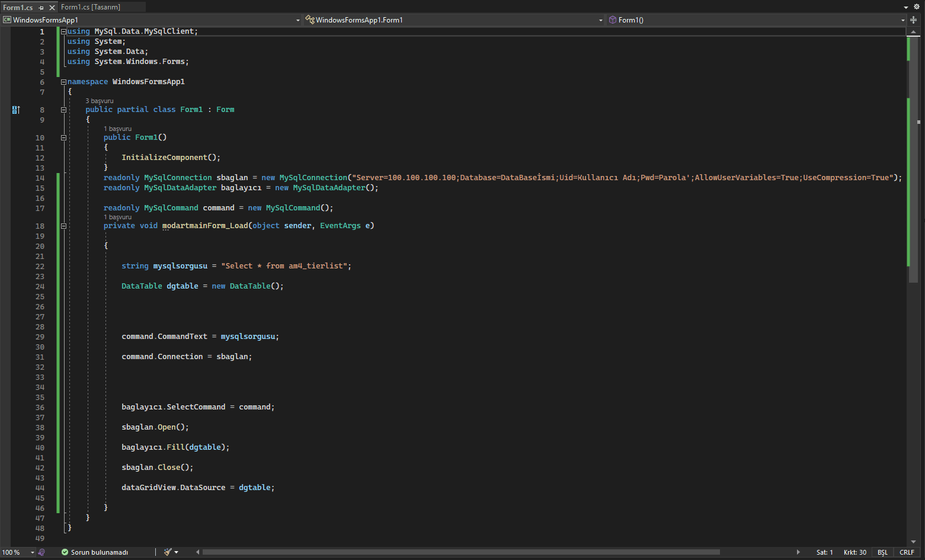The height and width of the screenshot is (560, 925).
Task: Collapse the WindowsFormsApp1 namespace region
Action: coord(63,82)
